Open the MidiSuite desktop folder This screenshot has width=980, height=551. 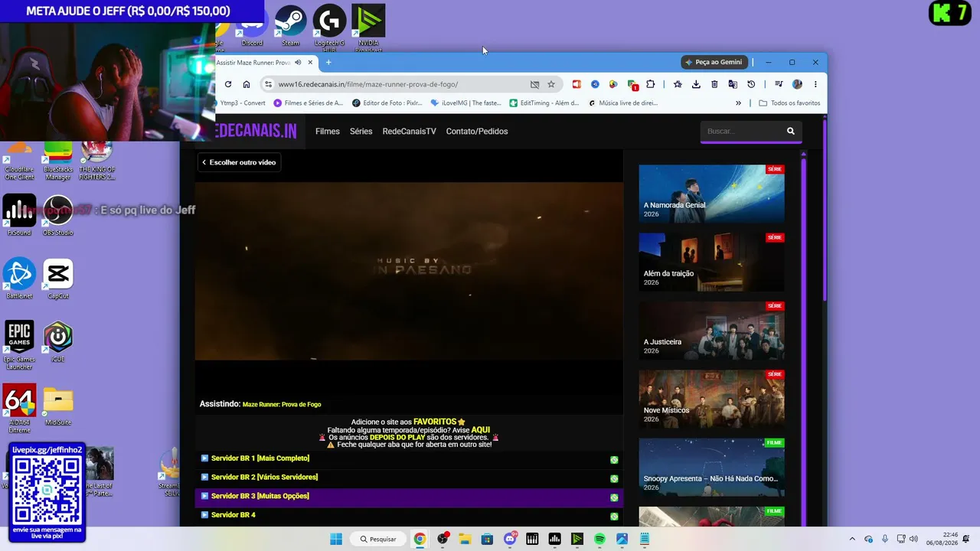[x=57, y=406]
